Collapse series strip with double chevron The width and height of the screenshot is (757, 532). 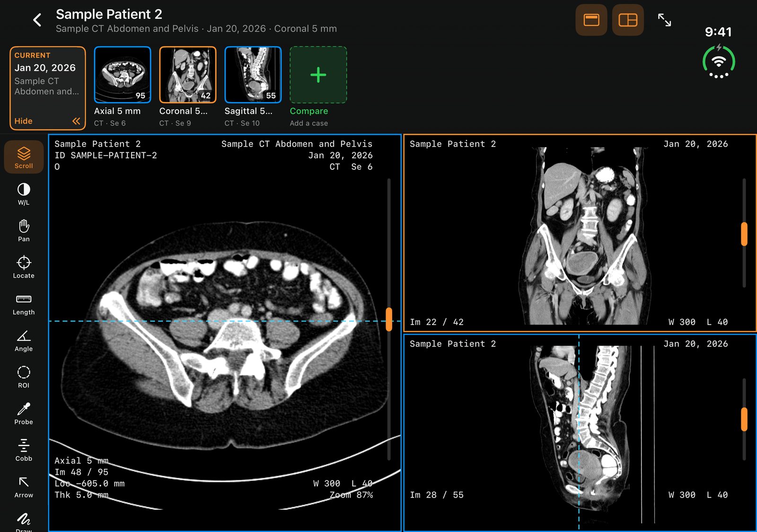(76, 121)
